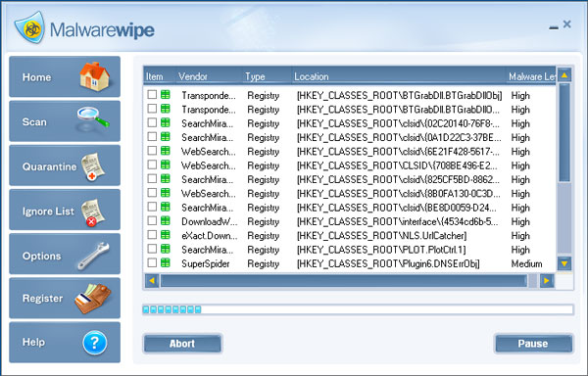Click green registry icon in DownloadW row
588x376 pixels.
pyautogui.click(x=165, y=220)
